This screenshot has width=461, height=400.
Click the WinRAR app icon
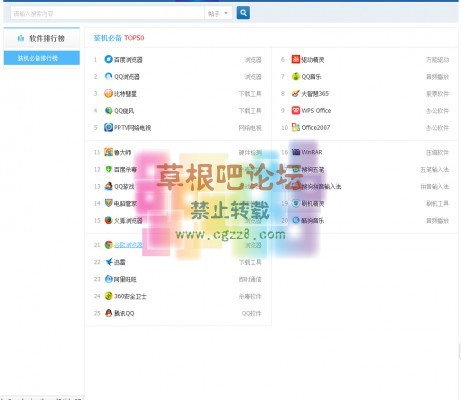click(296, 152)
